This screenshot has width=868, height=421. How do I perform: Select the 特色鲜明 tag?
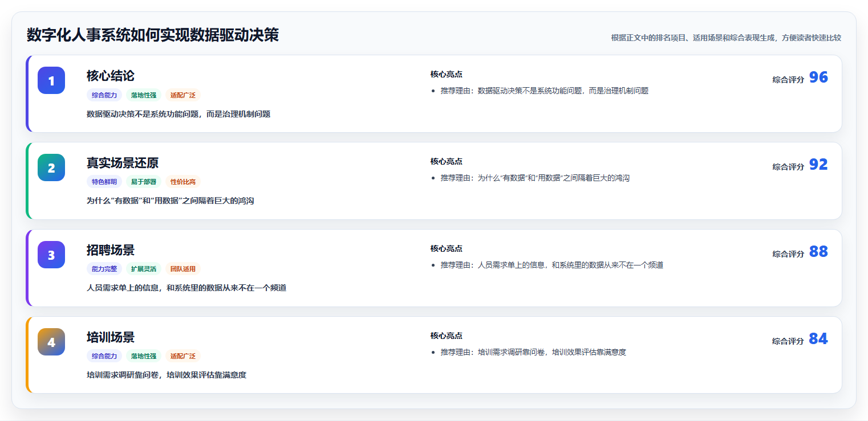click(104, 182)
